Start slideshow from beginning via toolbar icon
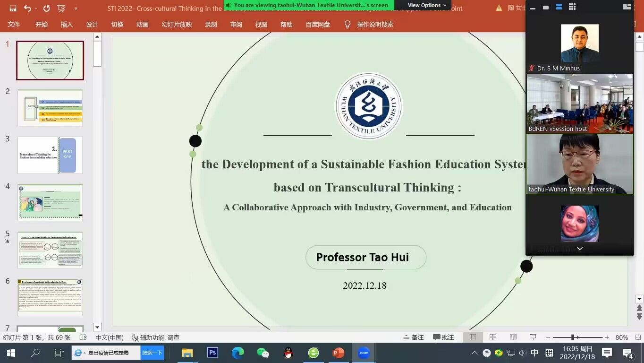 [x=61, y=9]
